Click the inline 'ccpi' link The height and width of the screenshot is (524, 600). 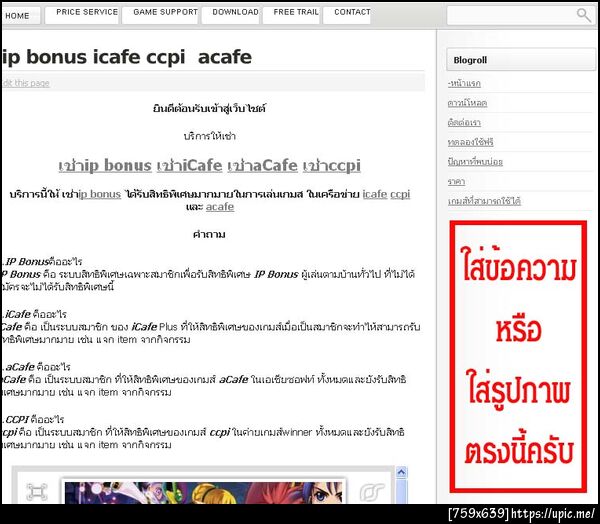(400, 194)
